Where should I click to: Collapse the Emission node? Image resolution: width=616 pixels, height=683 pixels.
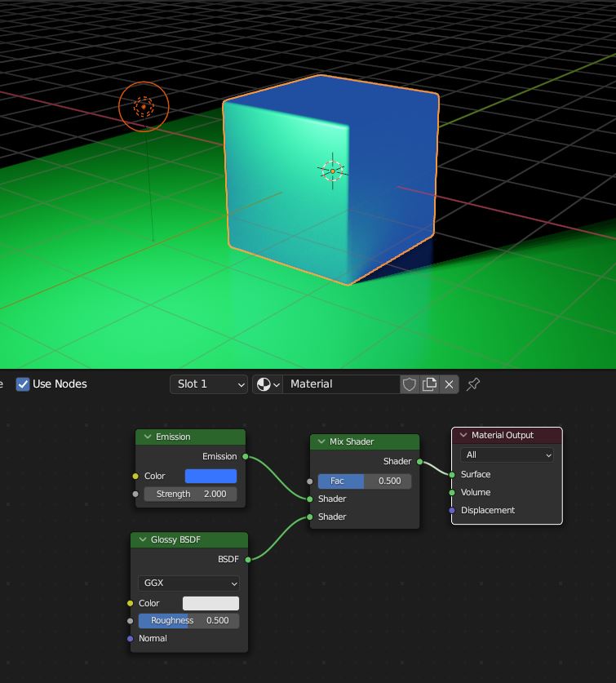tap(148, 437)
